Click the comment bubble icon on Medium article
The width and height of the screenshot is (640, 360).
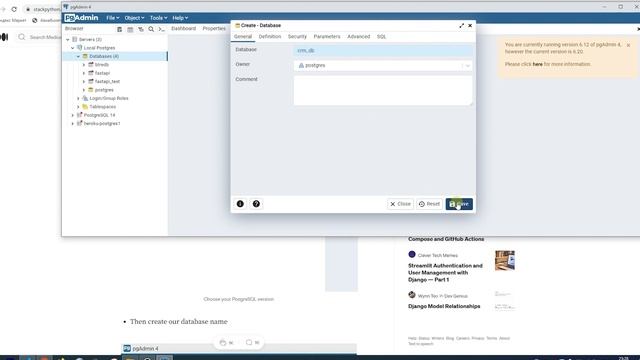(249, 342)
